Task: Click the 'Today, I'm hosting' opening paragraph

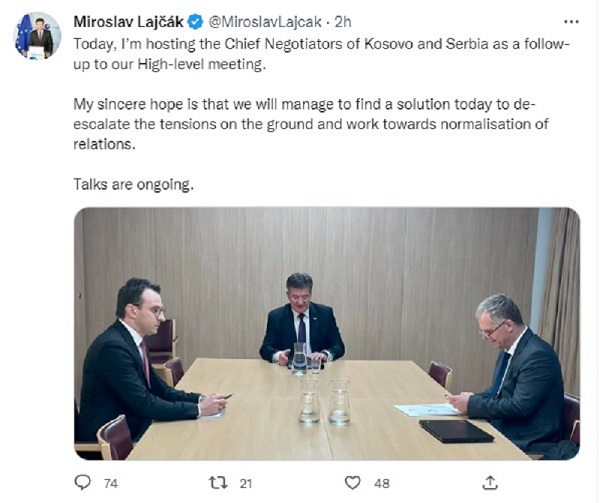Action: [x=321, y=54]
